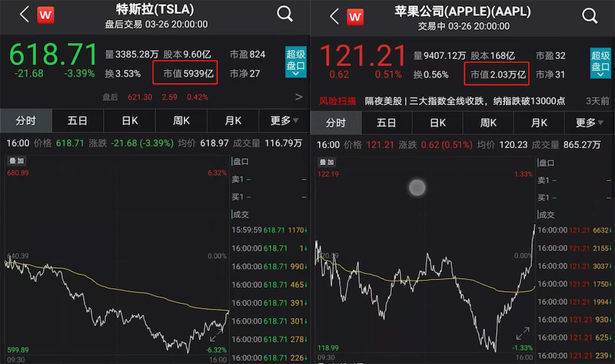Switch Apple chart to 日K
Viewport: 615px width, 364px height.
(x=437, y=123)
